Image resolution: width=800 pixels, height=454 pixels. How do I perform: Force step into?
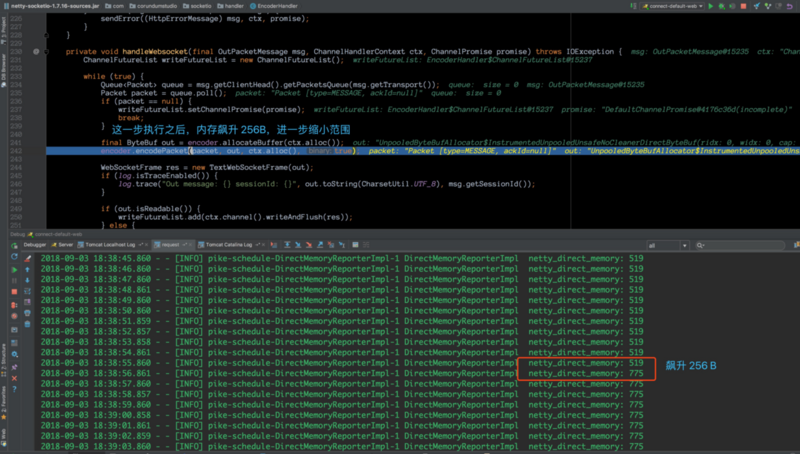tap(309, 245)
